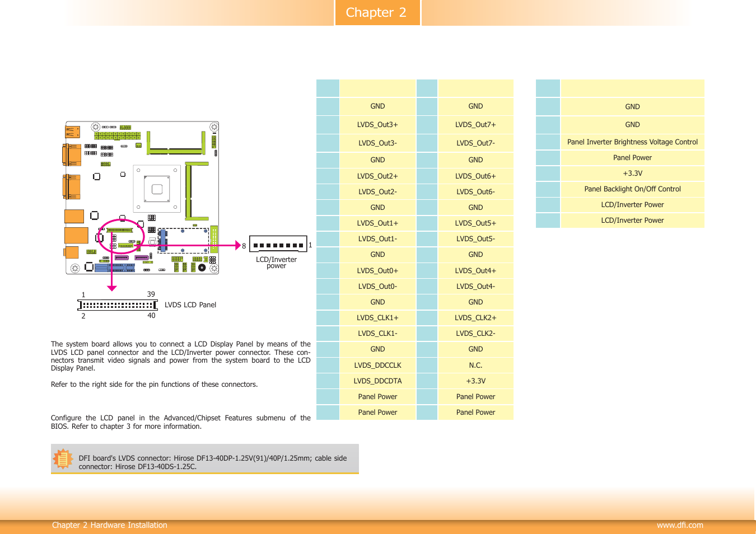Click the 40-pin LVDS connector pin diagram
Viewport: 756px width, 534px height.
[118, 305]
